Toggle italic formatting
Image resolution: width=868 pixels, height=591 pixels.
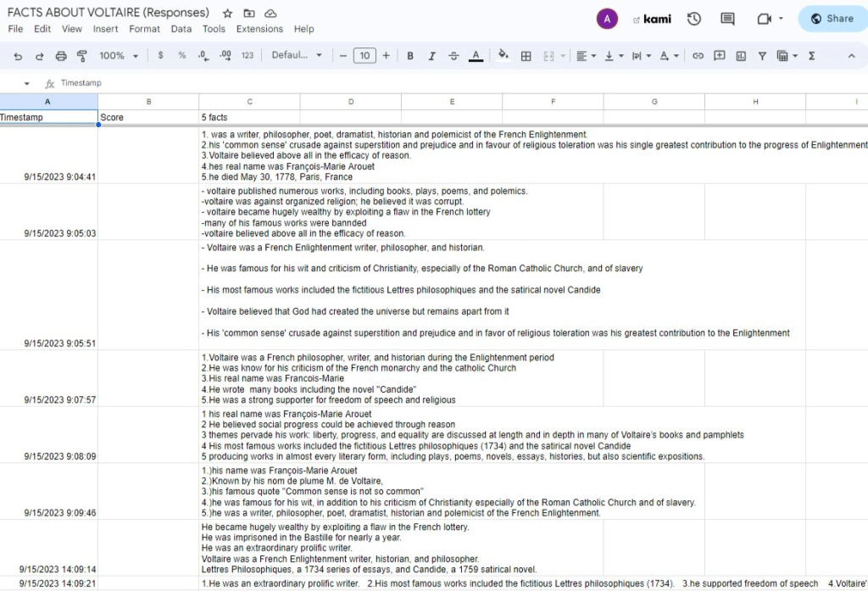click(431, 56)
